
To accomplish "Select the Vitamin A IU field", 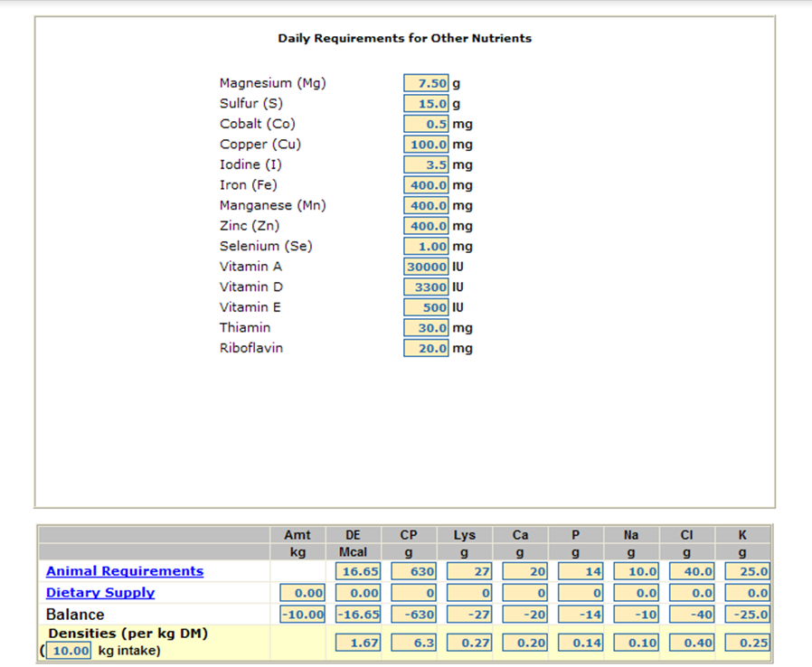I will pyautogui.click(x=426, y=267).
